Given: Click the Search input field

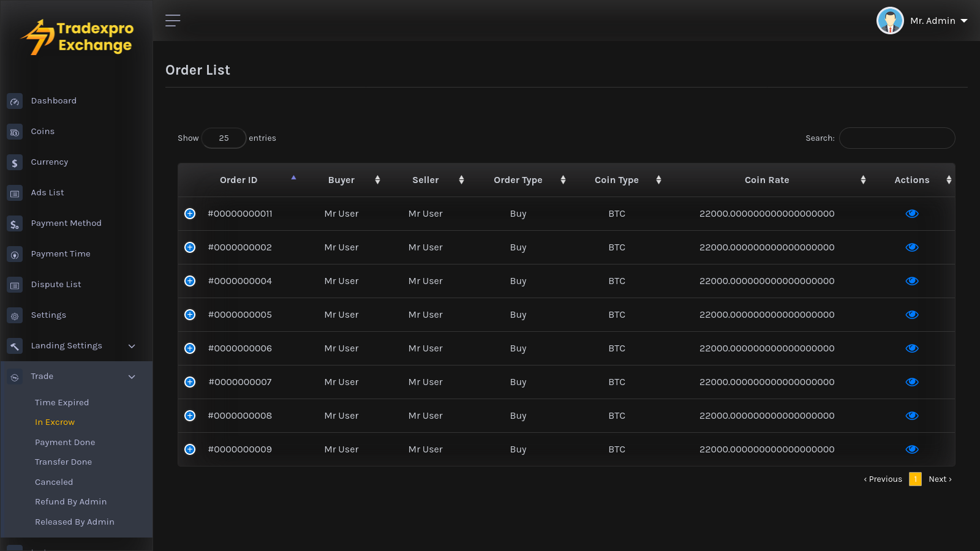Looking at the screenshot, I should (x=897, y=138).
